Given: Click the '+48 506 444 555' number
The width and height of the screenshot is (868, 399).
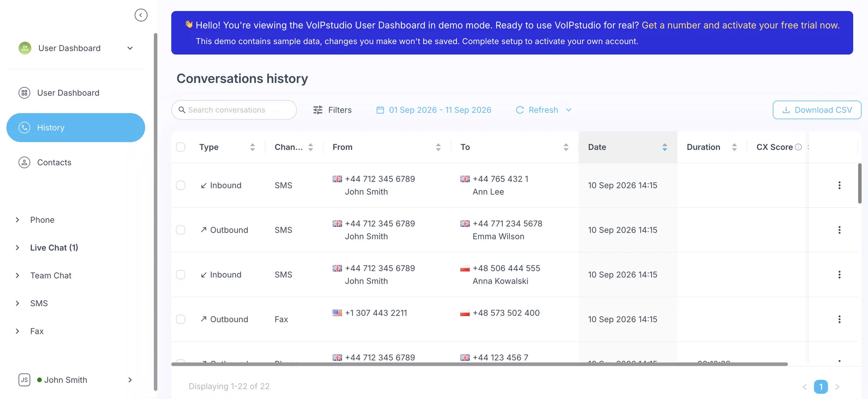Looking at the screenshot, I should 506,268.
